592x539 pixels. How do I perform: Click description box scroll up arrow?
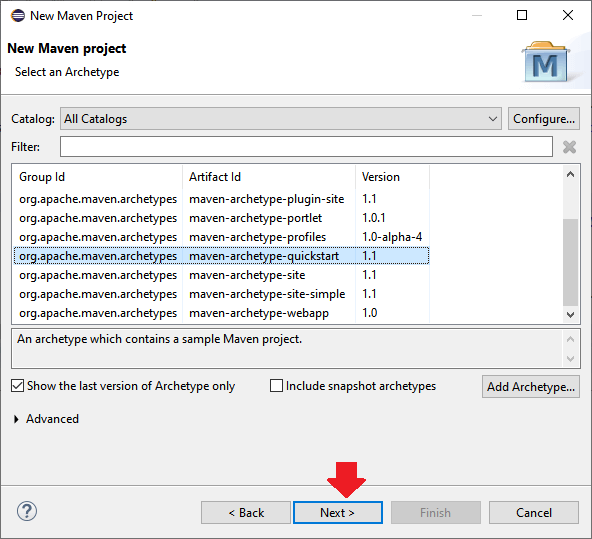[570, 339]
